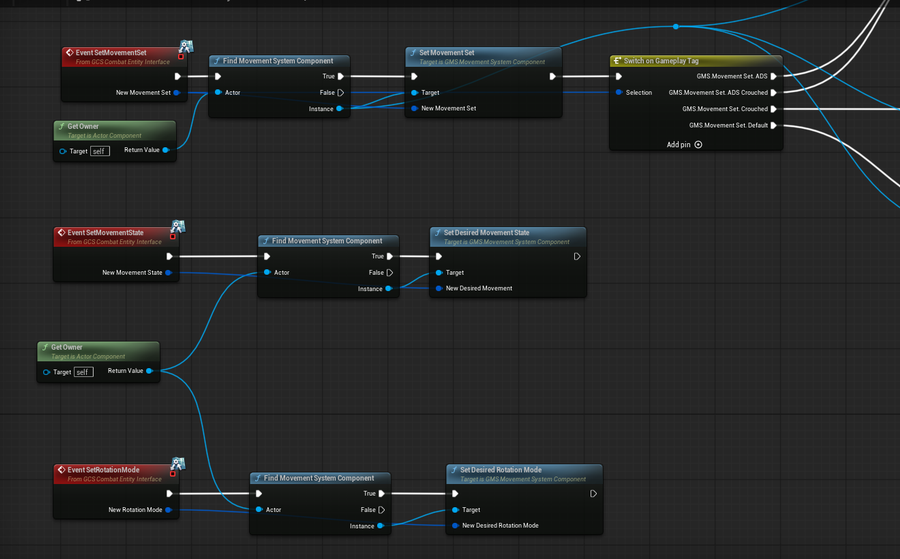Click exec output pin of Set Desired Movement State

pos(577,257)
